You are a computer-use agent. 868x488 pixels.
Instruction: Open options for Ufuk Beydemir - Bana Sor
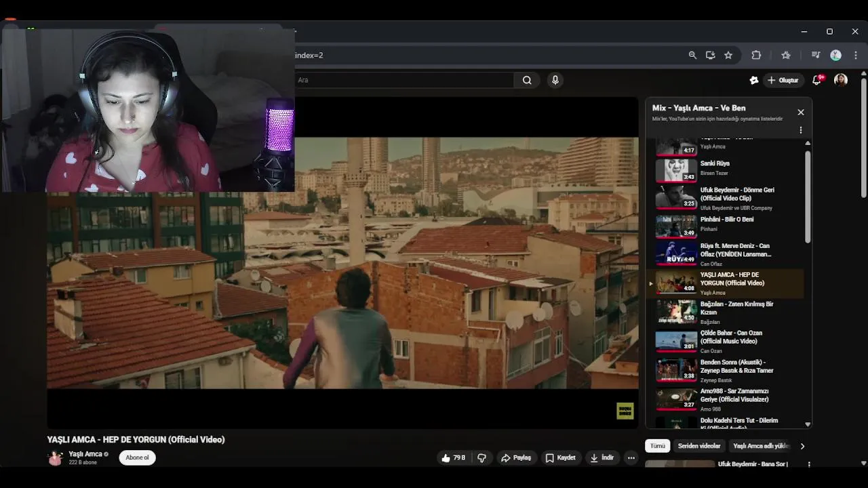809,464
